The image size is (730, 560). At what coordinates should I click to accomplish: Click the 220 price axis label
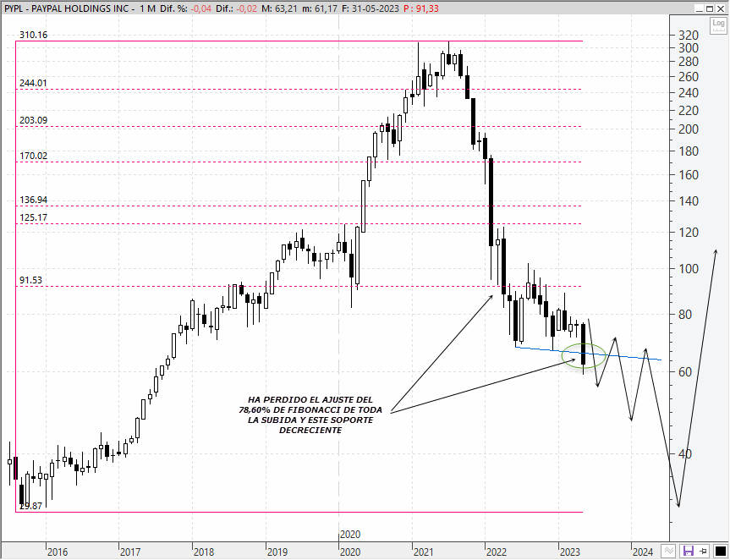689,111
